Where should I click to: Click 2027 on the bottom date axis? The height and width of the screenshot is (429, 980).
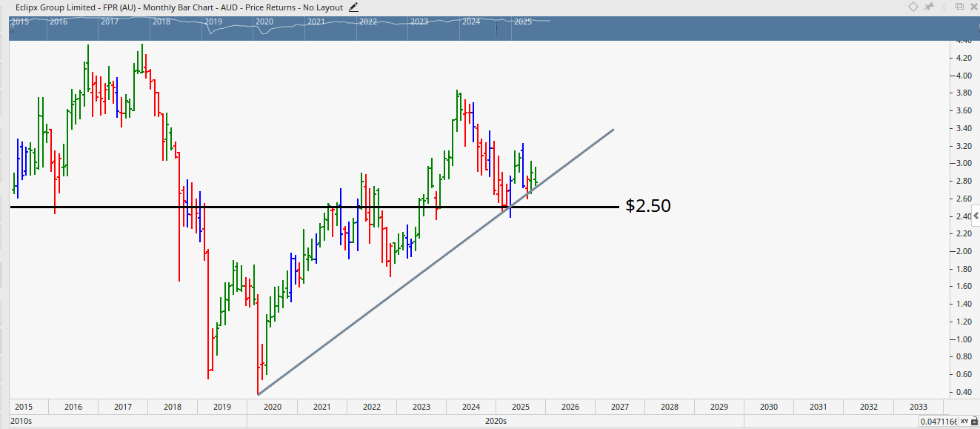[x=619, y=407]
